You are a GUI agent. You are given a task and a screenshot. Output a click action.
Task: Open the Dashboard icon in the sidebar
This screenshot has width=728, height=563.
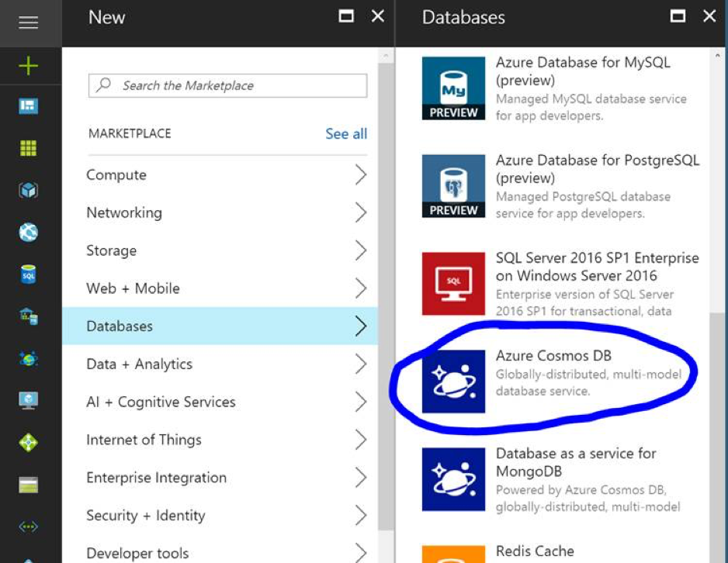[x=28, y=105]
